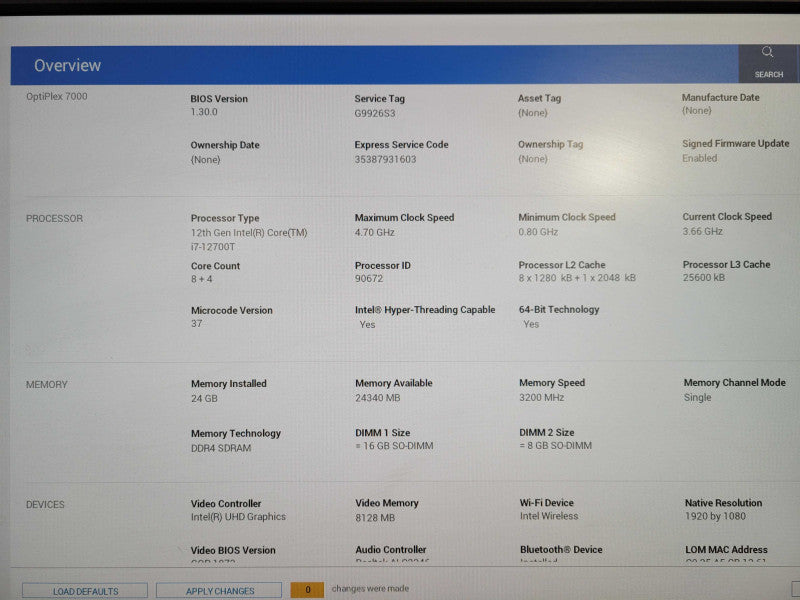
Task: Click the DEVICES section heading
Action: pos(45,505)
